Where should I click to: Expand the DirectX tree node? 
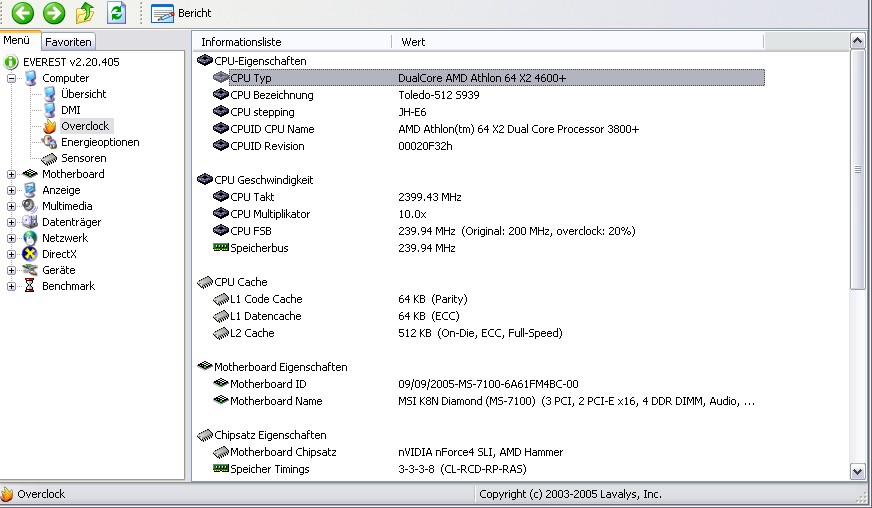pyautogui.click(x=11, y=254)
